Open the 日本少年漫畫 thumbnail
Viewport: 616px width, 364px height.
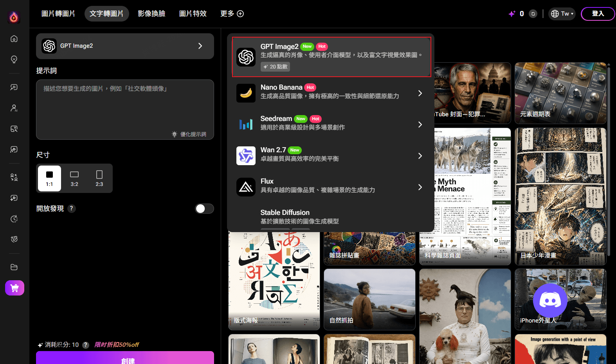(x=560, y=196)
